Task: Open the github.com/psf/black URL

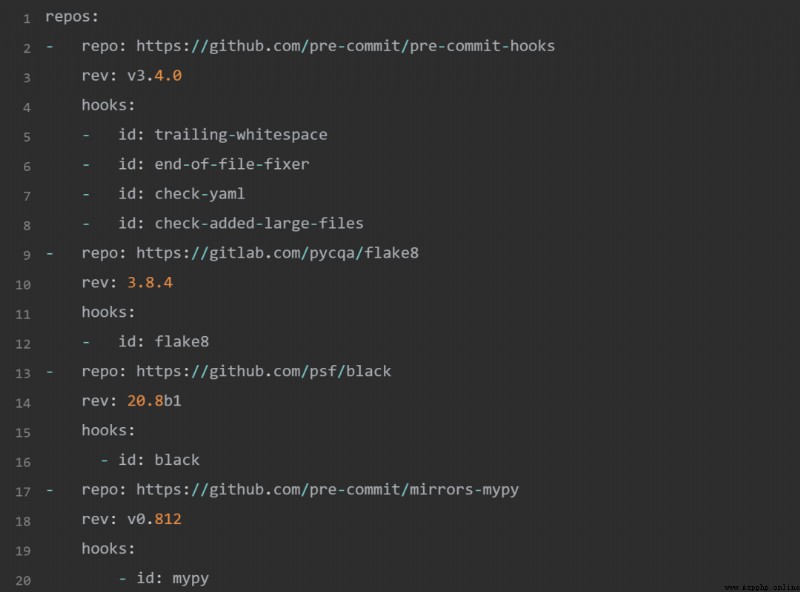Action: coord(264,372)
